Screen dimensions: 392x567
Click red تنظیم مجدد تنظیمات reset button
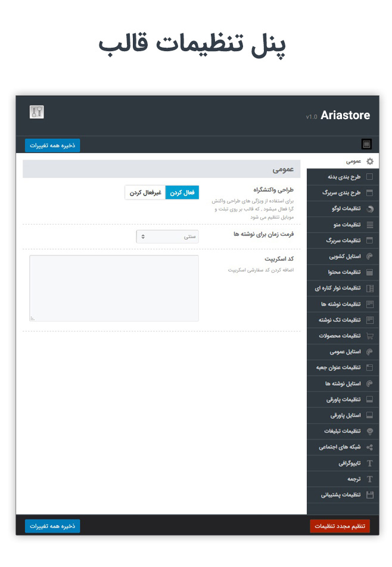tap(340, 526)
